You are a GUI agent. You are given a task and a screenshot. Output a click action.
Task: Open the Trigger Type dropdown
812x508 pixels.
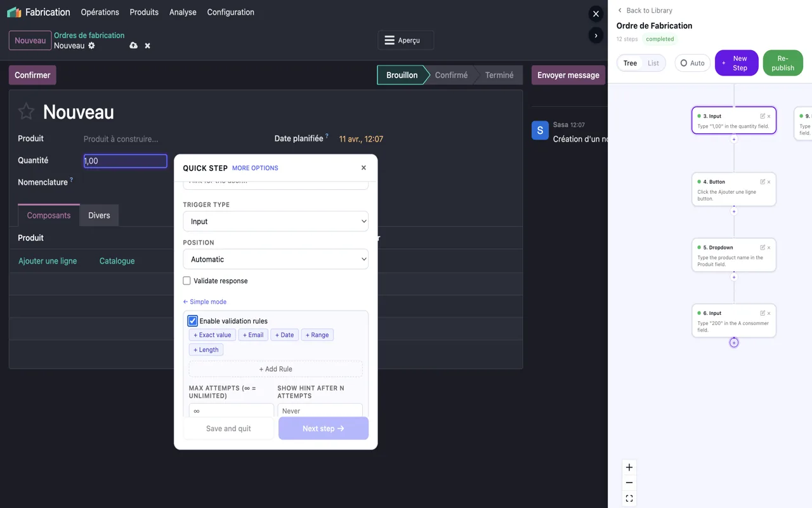pos(275,222)
